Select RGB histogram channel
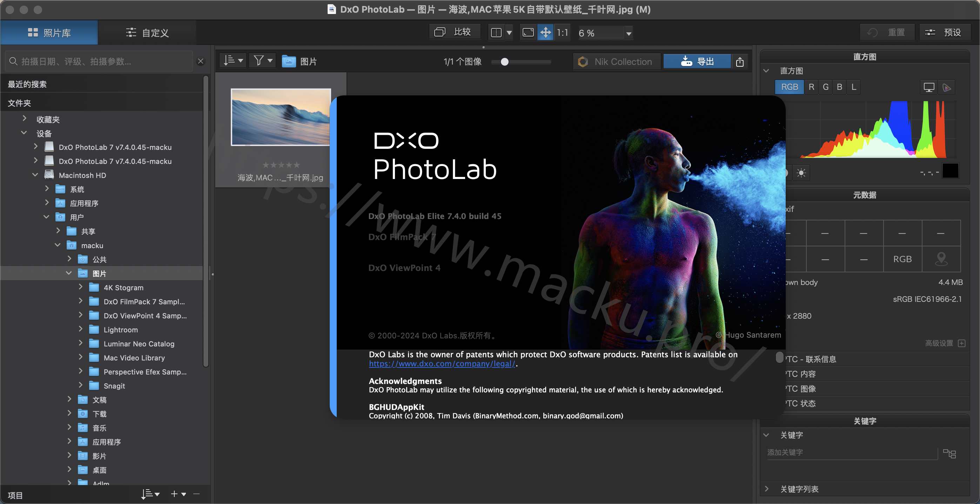 (x=790, y=87)
